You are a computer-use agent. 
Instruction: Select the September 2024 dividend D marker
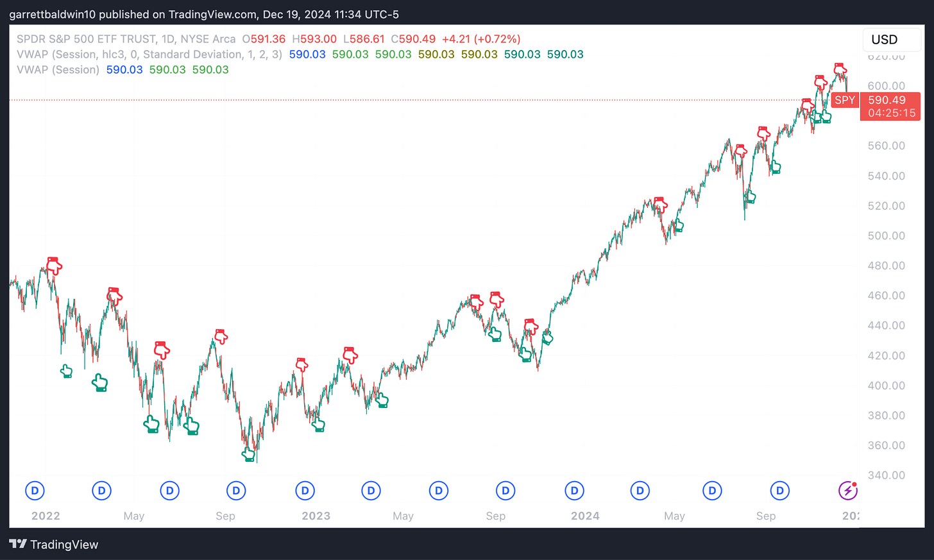779,491
